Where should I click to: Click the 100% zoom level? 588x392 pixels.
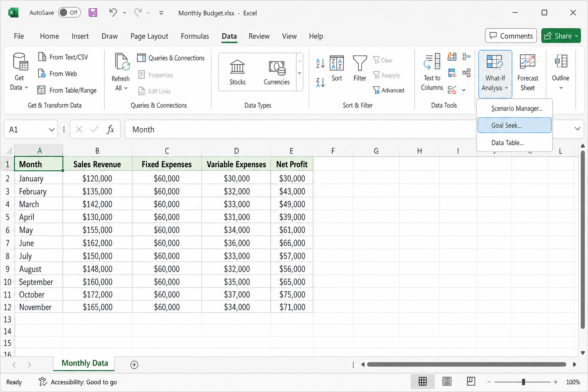573,382
